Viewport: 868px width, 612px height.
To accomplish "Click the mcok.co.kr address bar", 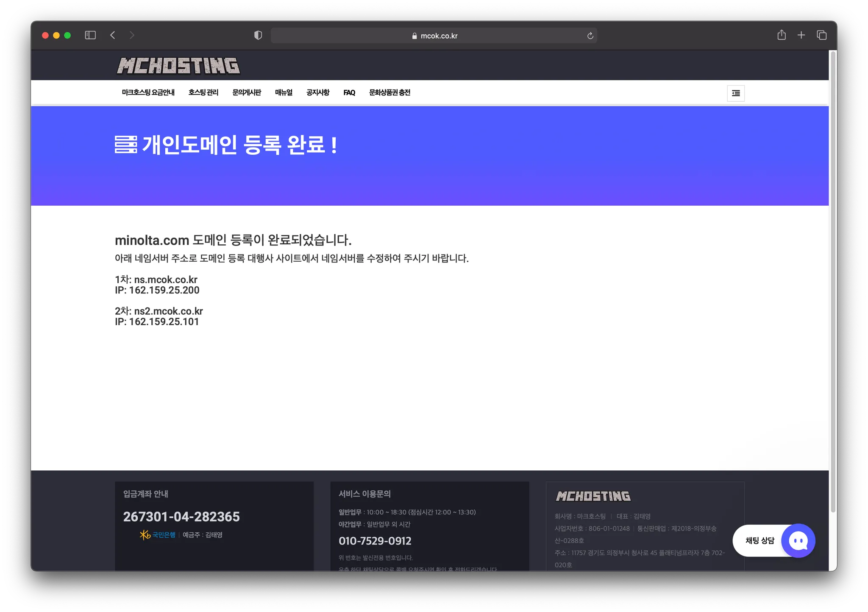I will [x=434, y=36].
